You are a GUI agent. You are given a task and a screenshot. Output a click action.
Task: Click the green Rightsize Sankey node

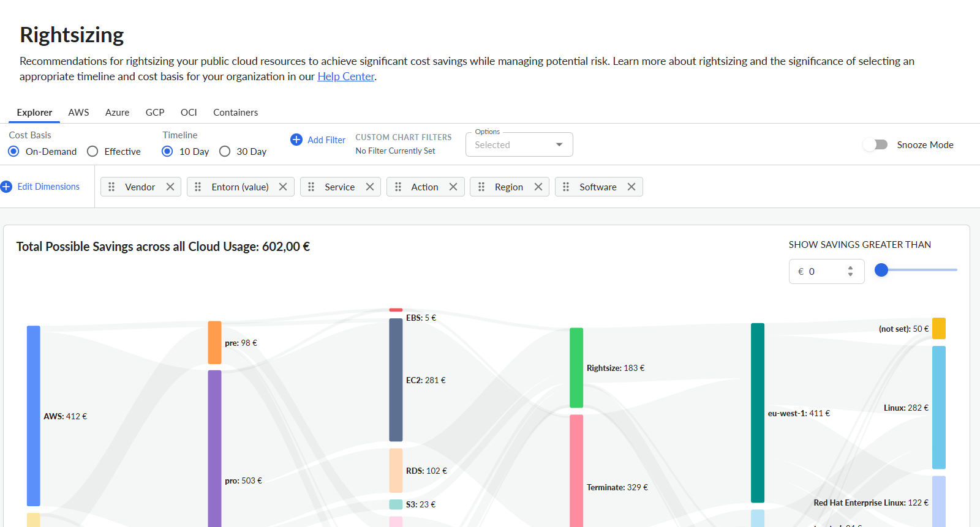576,368
